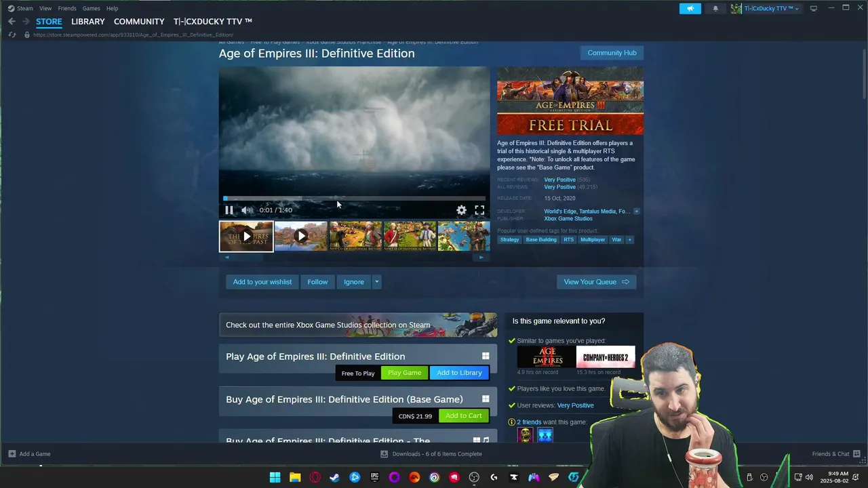Screen dimensions: 868x488
Task: Select War tag
Action: 616,239
